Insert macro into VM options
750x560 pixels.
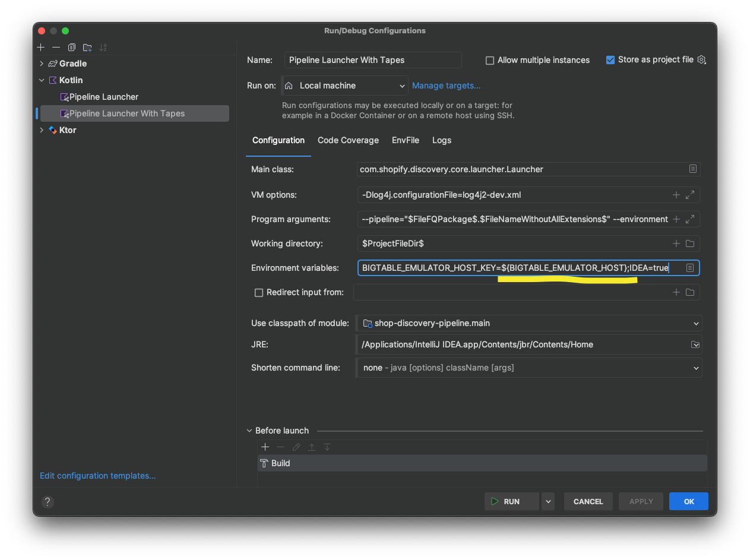click(676, 195)
